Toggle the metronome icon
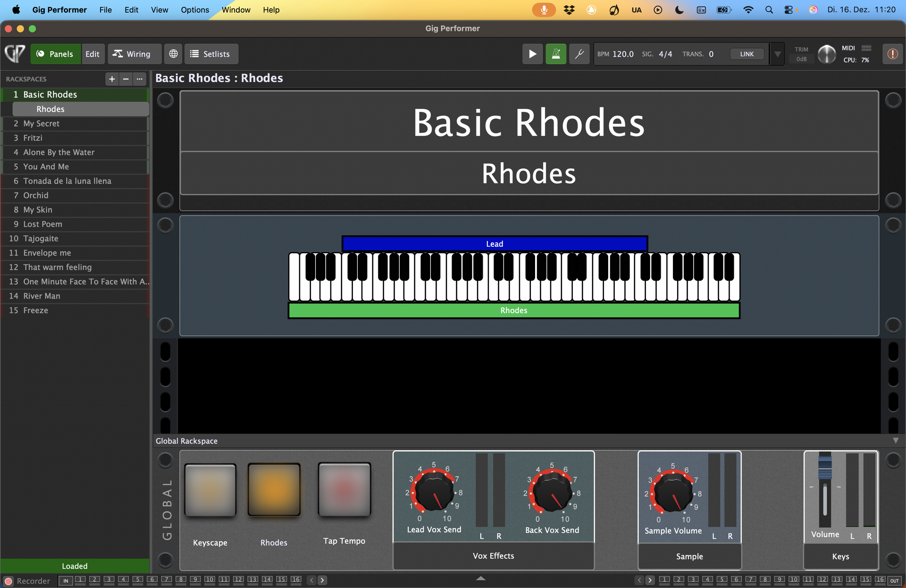Viewport: 906px width, 588px height. click(556, 54)
